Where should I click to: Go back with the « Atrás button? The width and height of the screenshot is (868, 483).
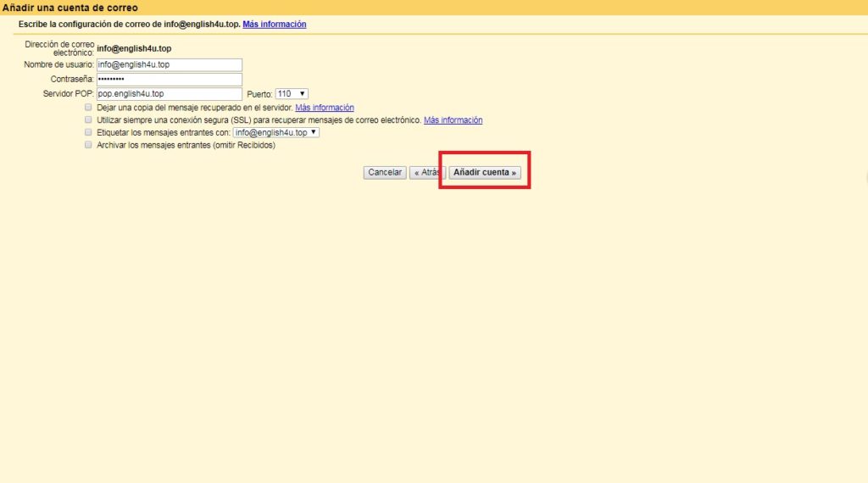427,173
